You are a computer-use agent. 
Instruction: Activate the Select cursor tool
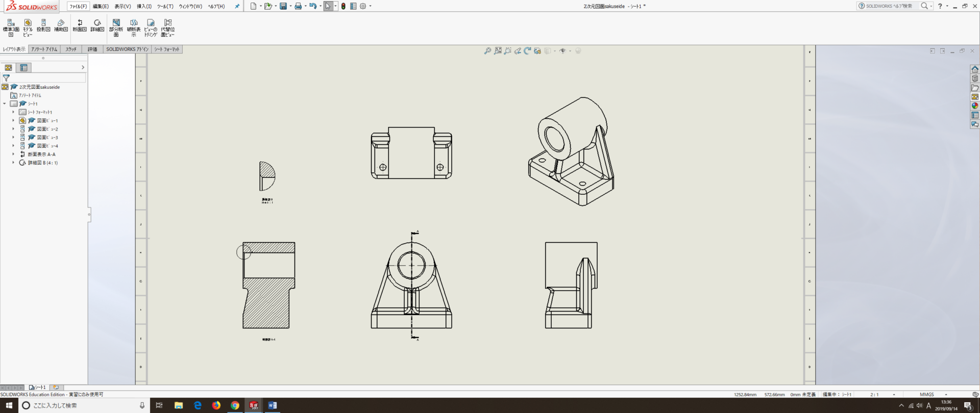328,6
